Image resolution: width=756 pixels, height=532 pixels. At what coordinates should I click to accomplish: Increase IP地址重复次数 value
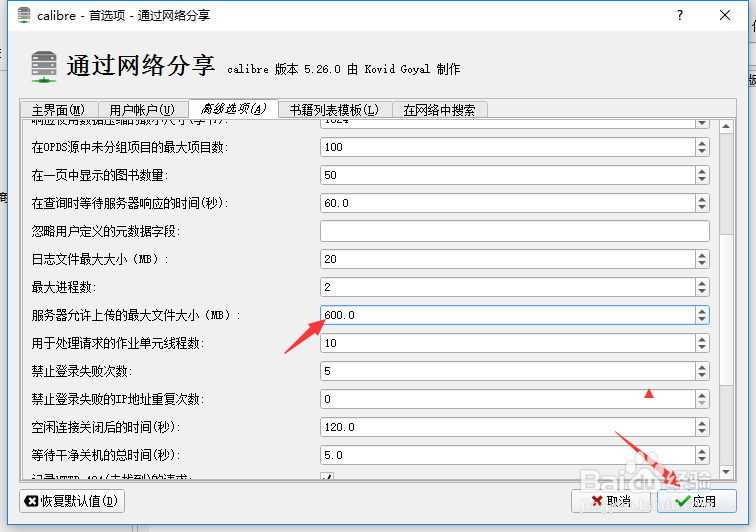702,395
